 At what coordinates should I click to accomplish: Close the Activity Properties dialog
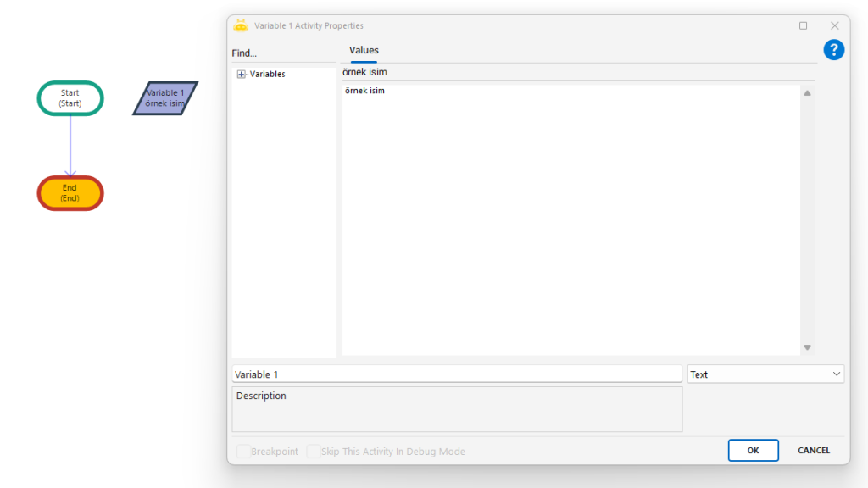pos(834,25)
